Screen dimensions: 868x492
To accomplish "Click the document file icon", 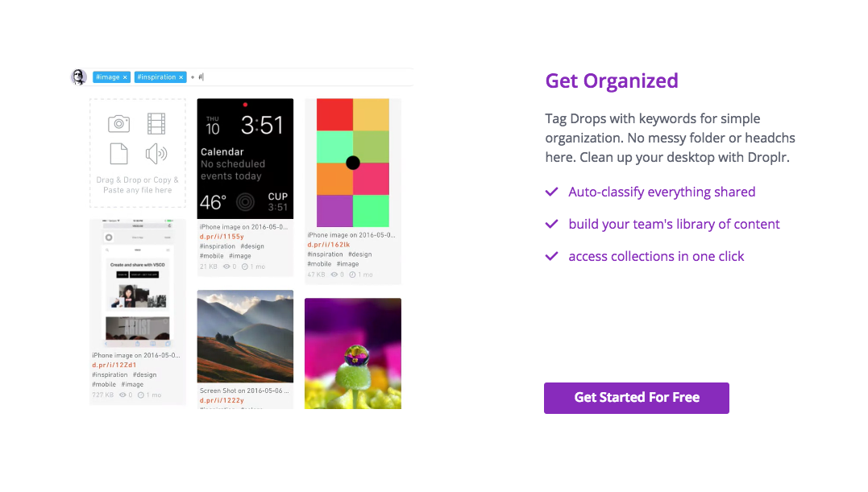I will click(119, 153).
